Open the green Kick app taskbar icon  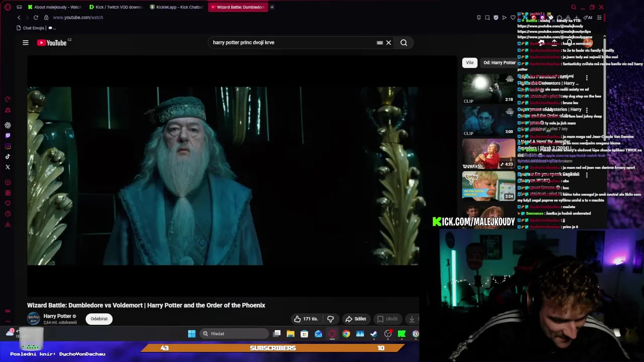[401, 334]
